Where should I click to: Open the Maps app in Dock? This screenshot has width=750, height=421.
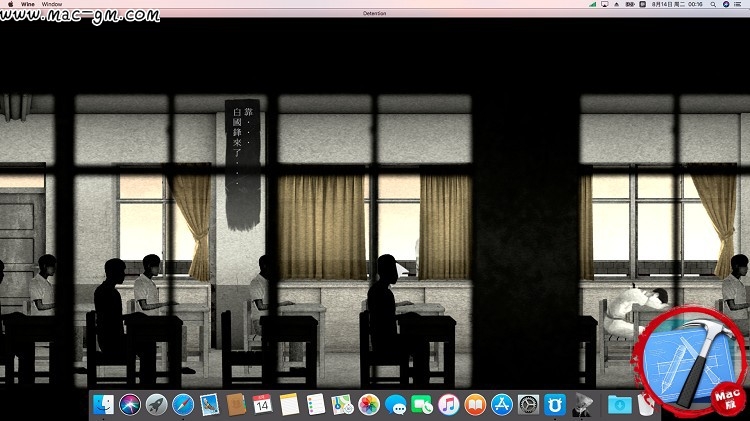coord(342,405)
